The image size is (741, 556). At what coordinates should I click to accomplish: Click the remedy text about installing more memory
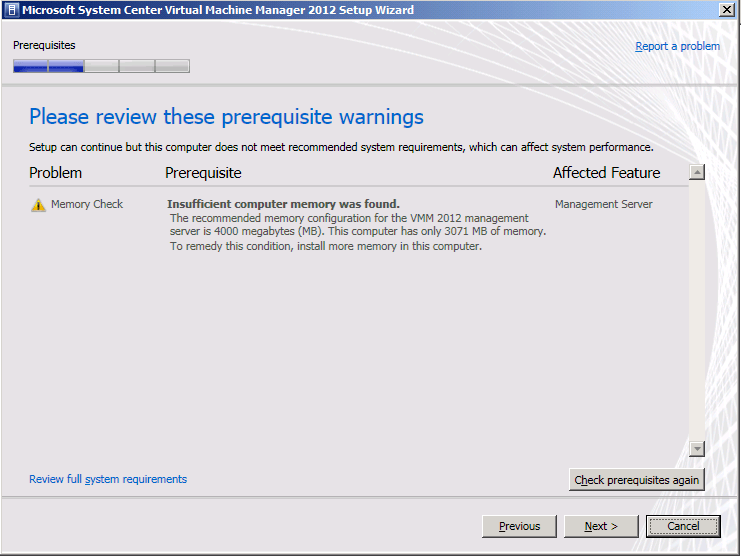(x=326, y=246)
